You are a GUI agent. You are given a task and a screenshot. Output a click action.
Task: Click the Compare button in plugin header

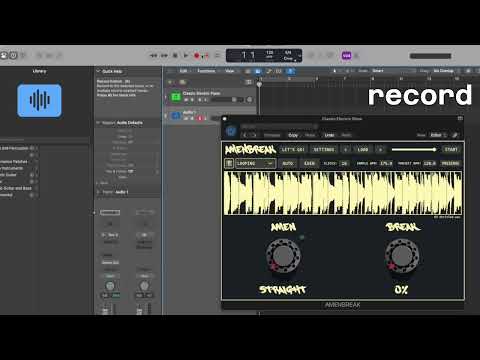[x=272, y=135]
